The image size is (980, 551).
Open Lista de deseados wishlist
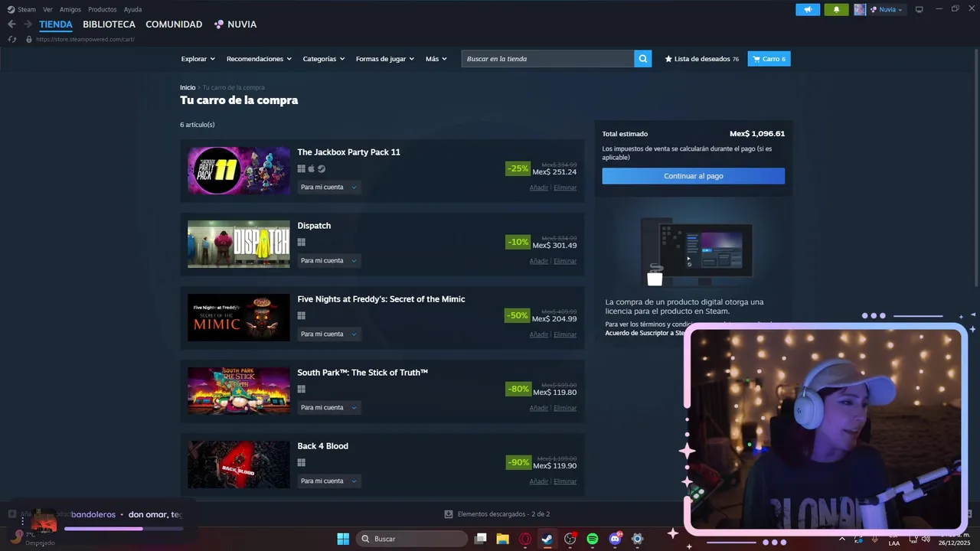pos(702,59)
